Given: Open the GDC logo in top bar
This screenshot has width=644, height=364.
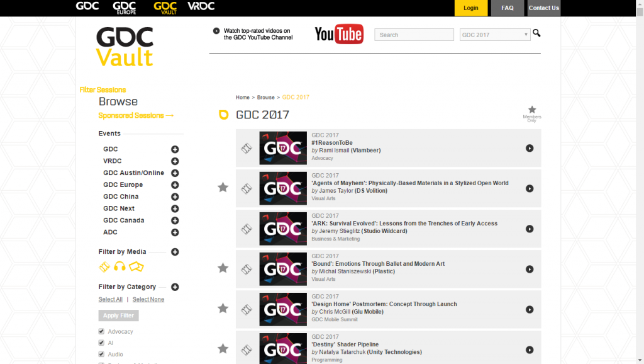Looking at the screenshot, I should pyautogui.click(x=87, y=6).
